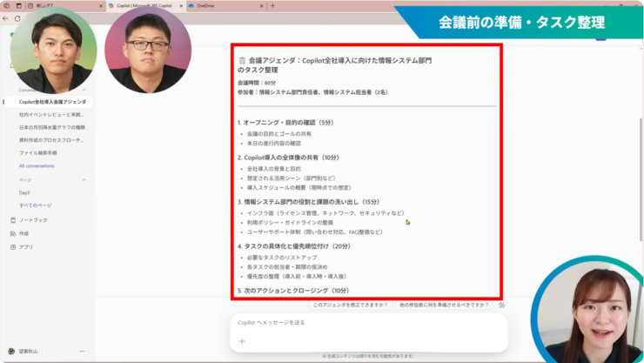
Task: Click the clipboard icon before 会議アジェンダ title
Action: click(x=242, y=60)
